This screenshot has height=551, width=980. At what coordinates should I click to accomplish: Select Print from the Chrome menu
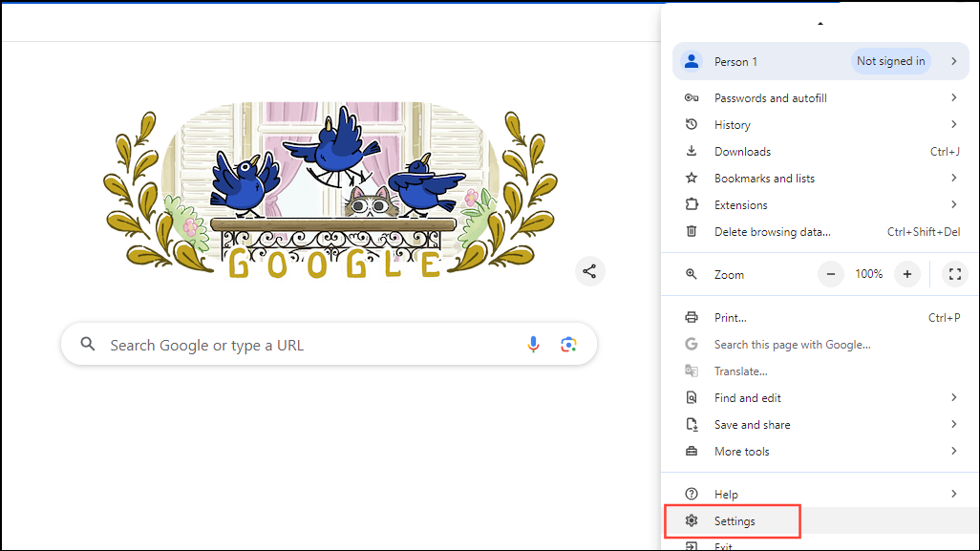(x=730, y=317)
